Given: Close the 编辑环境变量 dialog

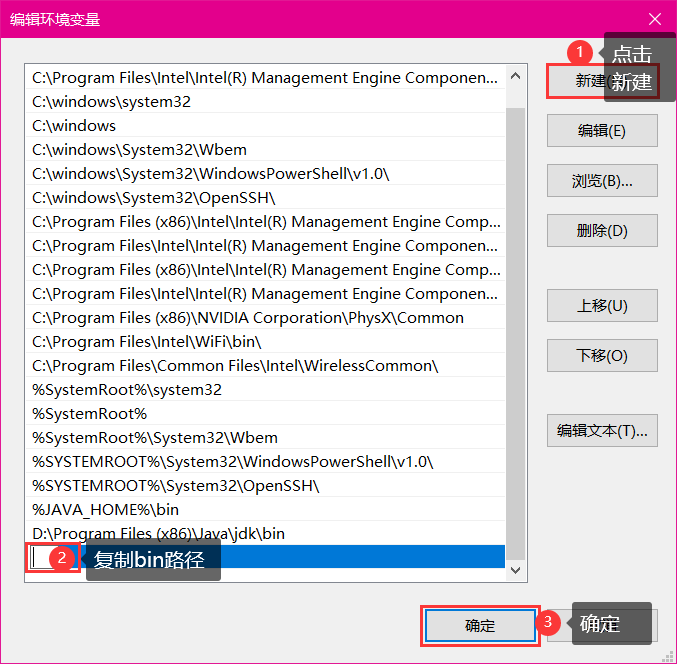Looking at the screenshot, I should (x=655, y=19).
